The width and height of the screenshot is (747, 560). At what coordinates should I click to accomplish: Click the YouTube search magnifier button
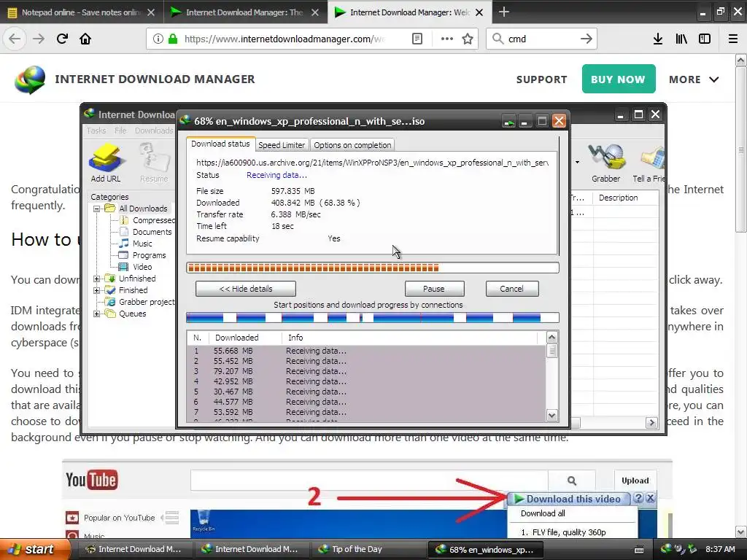tap(572, 481)
